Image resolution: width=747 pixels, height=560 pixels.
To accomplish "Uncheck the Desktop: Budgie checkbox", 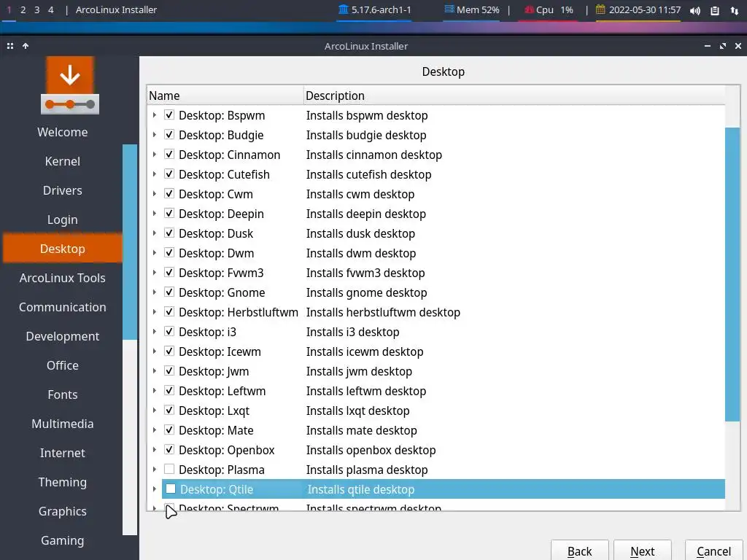I will click(x=169, y=134).
